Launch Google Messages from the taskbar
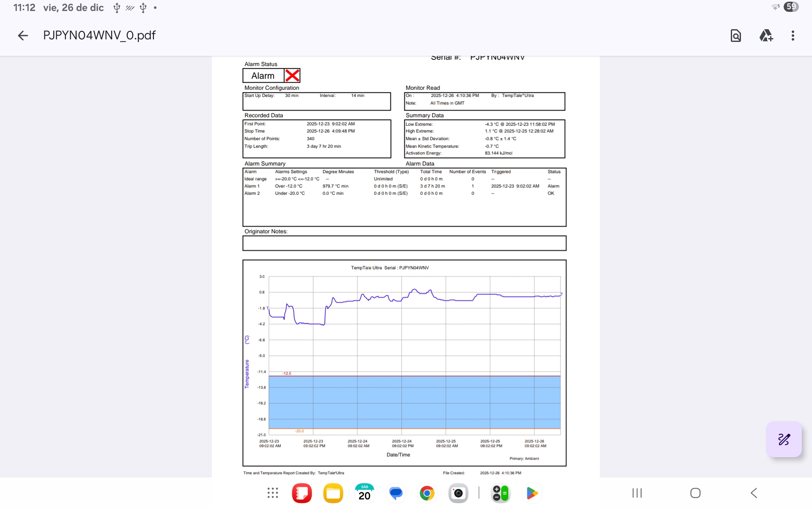This screenshot has width=812, height=508. click(396, 493)
